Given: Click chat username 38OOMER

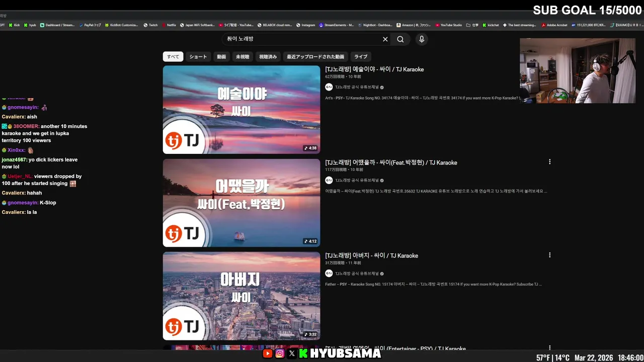Looking at the screenshot, I should pyautogui.click(x=26, y=126).
